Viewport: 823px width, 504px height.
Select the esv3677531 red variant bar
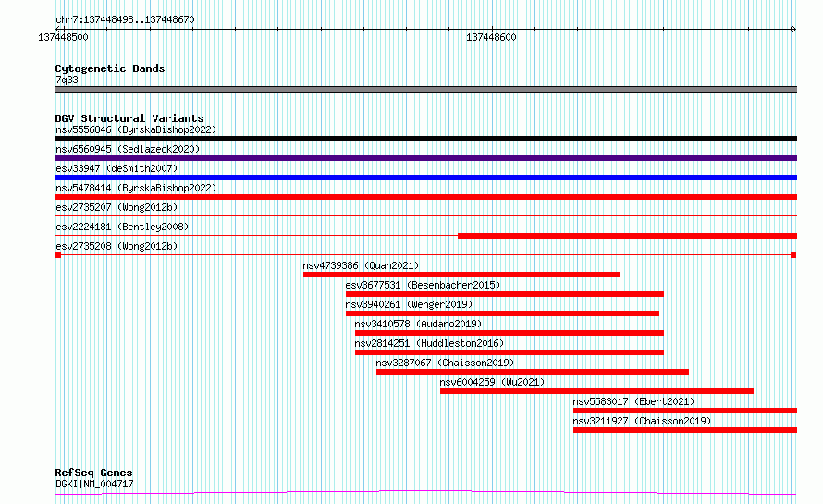coord(505,294)
